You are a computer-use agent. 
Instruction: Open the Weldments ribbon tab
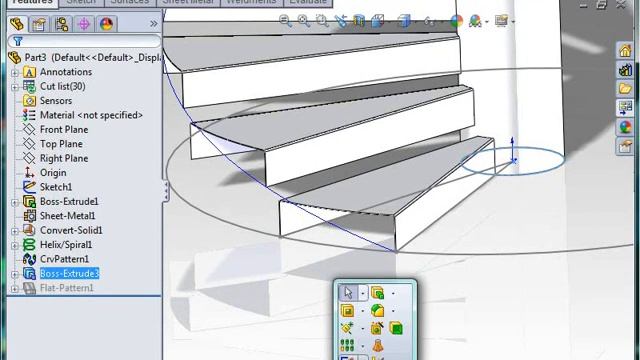tap(251, 3)
